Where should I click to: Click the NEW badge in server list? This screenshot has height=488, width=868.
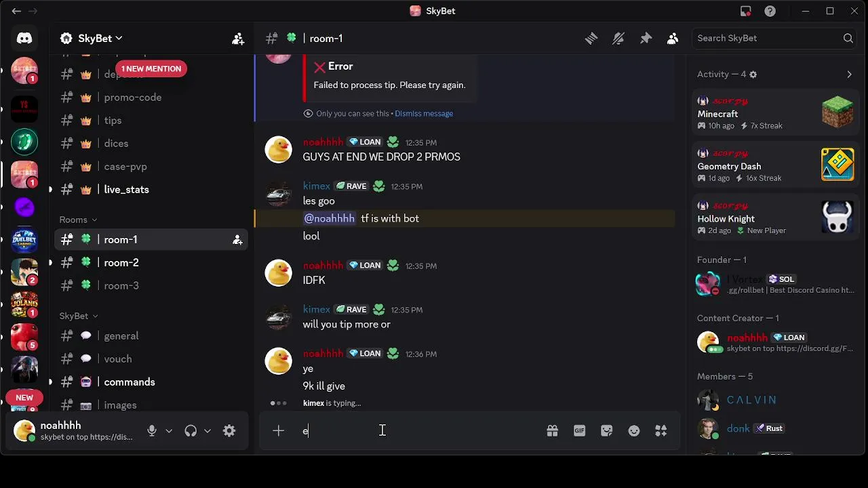[x=24, y=398]
